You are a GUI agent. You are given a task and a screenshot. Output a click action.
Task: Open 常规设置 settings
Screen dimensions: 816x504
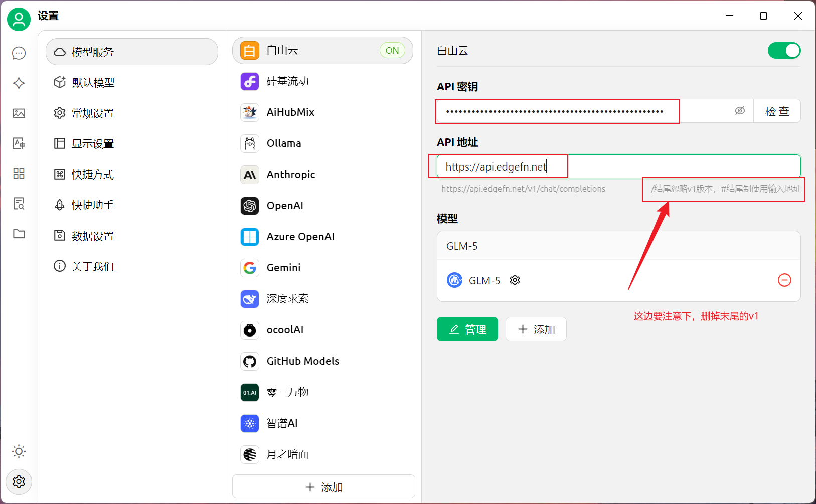point(132,113)
